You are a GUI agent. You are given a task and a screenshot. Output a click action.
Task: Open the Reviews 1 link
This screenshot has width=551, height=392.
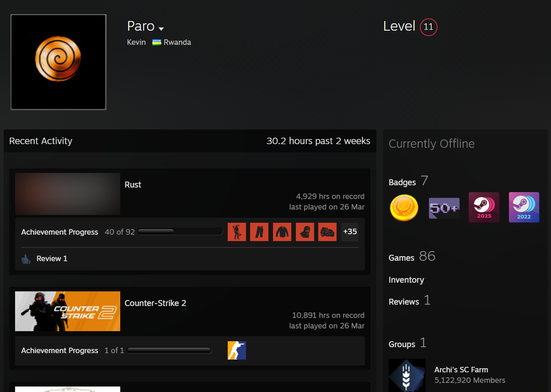[409, 301]
